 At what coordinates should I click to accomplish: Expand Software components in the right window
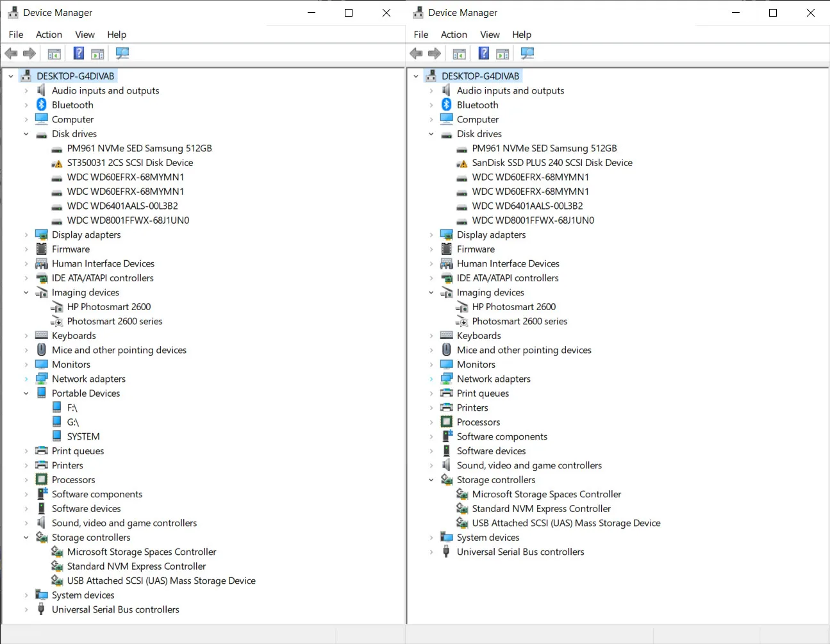tap(431, 436)
